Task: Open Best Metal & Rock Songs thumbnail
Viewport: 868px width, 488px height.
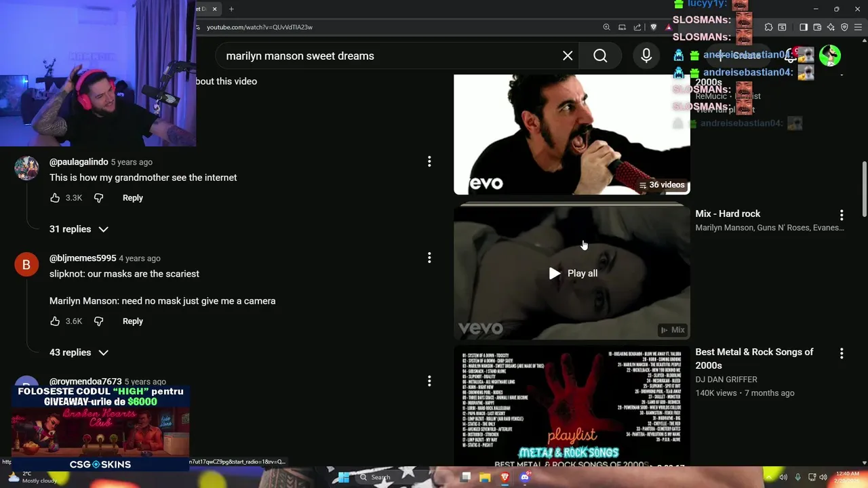Action: [572, 407]
